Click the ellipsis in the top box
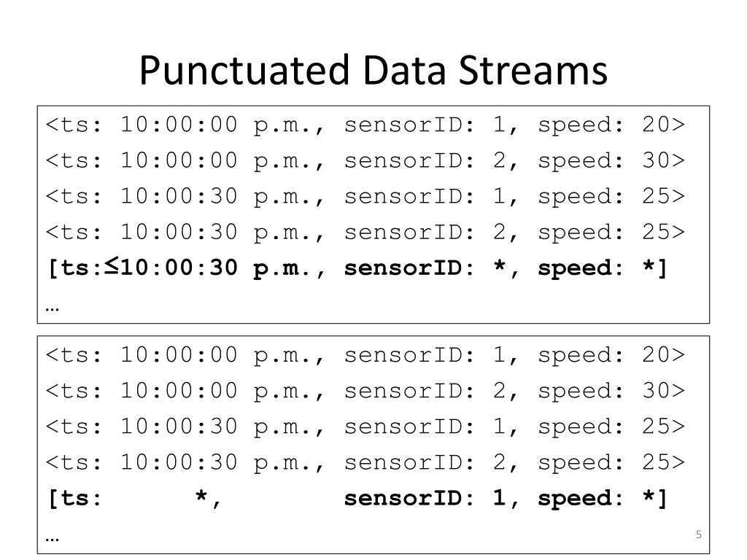747x560 pixels. click(52, 309)
